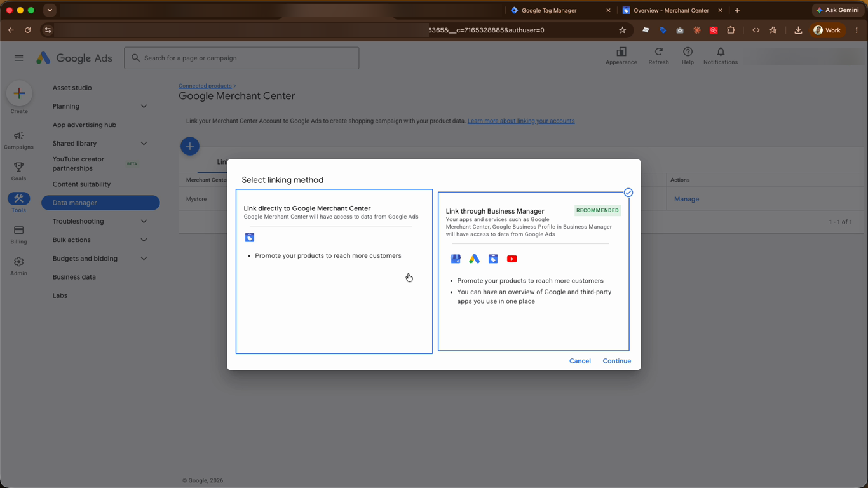Open the Notifications bell
The width and height of the screenshot is (868, 488).
pyautogui.click(x=721, y=52)
